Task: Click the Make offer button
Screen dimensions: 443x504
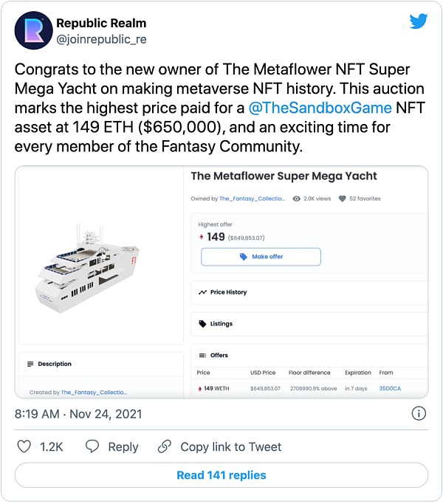Action: click(261, 257)
